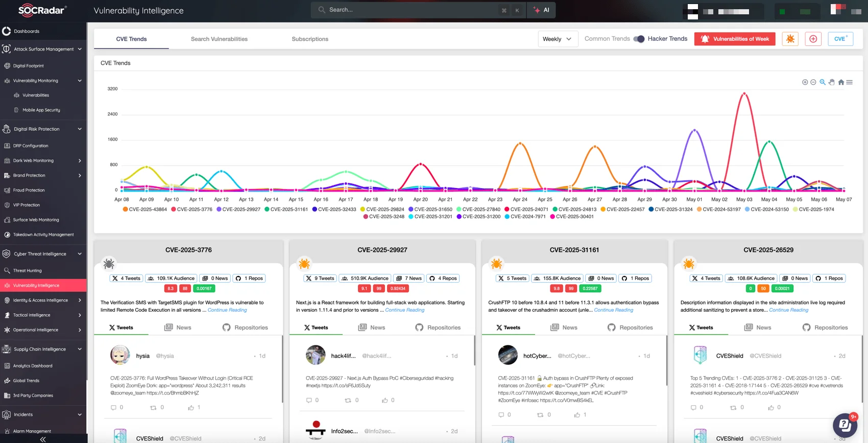Click the zoom in icon on CVE Trends chart
This screenshot has width=868, height=443.
(805, 82)
